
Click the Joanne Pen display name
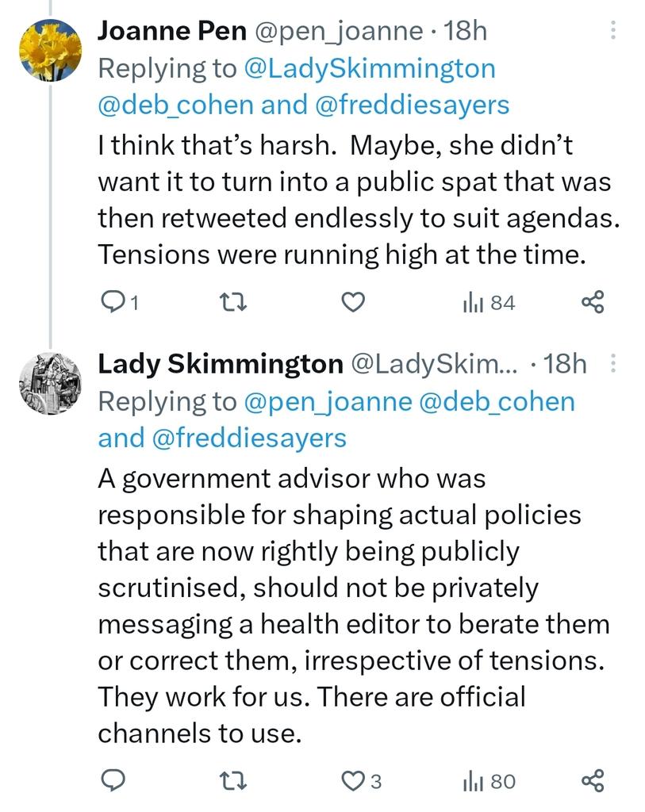click(172, 31)
